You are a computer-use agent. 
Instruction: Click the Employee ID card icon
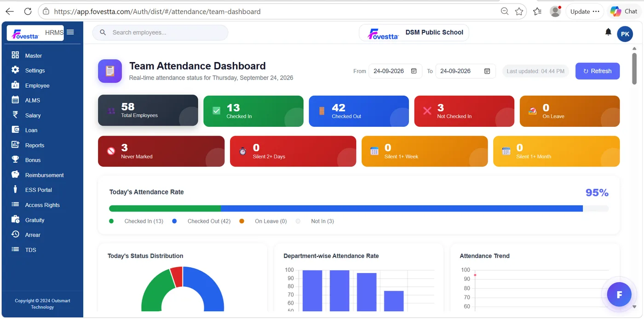tap(15, 85)
